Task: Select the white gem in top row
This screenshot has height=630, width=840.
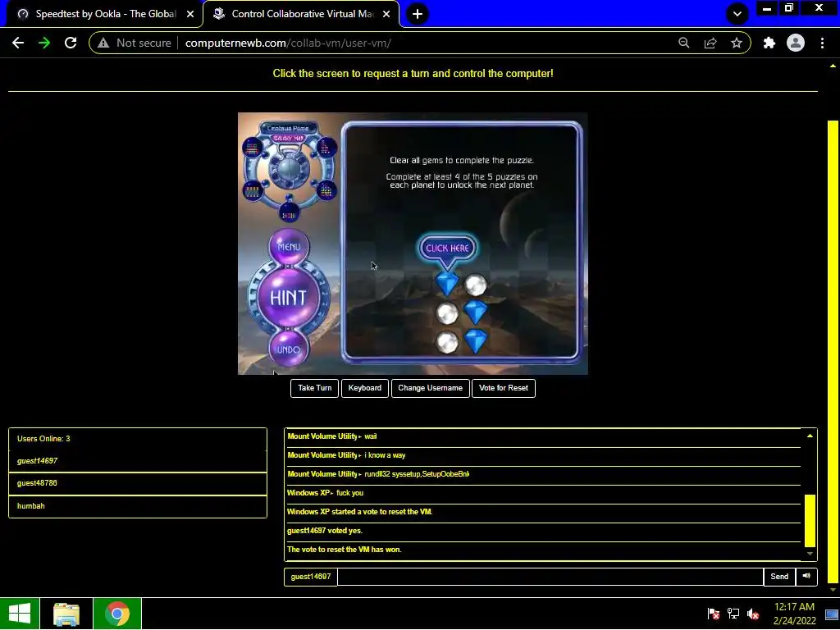Action: click(475, 285)
